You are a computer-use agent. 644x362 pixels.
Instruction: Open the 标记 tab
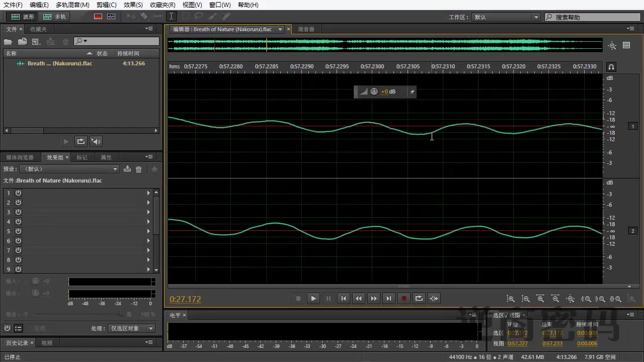[82, 157]
